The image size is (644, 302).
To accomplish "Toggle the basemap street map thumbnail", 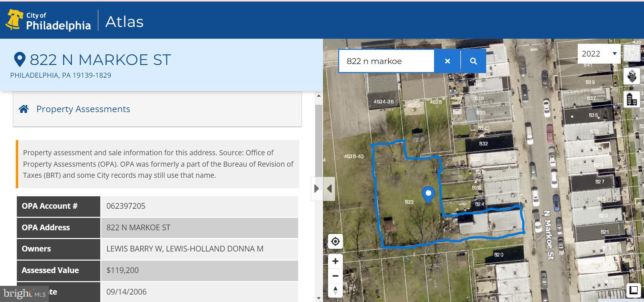I will 632,53.
